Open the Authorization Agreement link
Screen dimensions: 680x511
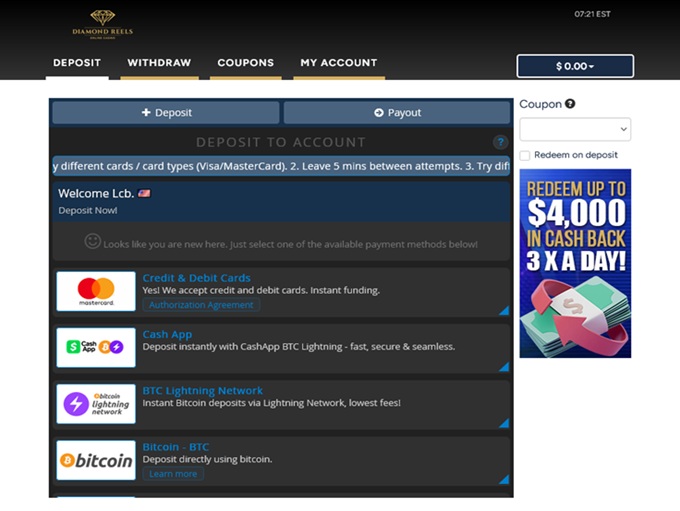201,305
